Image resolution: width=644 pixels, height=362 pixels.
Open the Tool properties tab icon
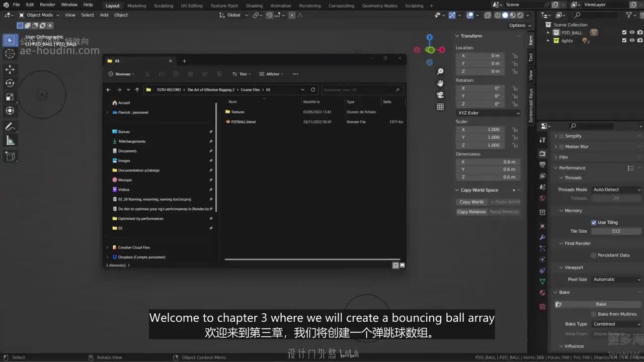[542, 140]
